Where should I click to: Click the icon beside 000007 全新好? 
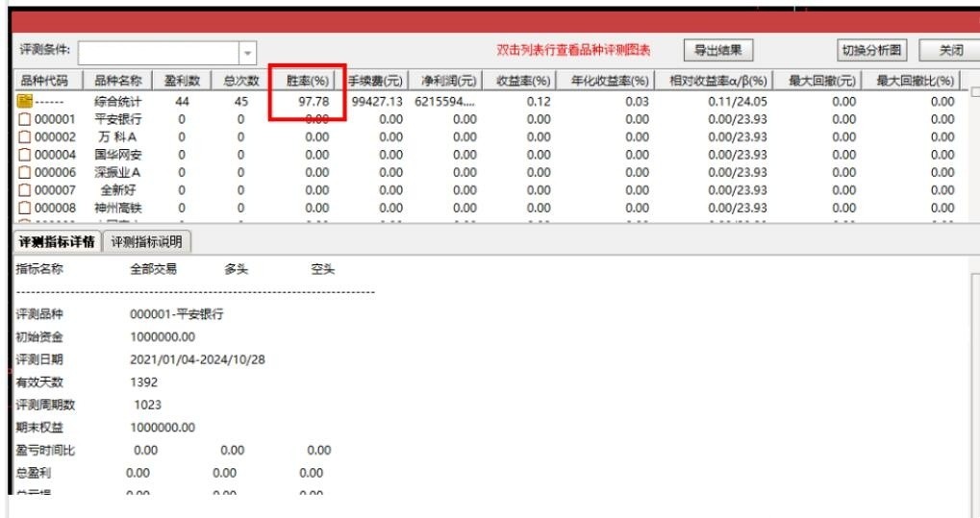25,190
